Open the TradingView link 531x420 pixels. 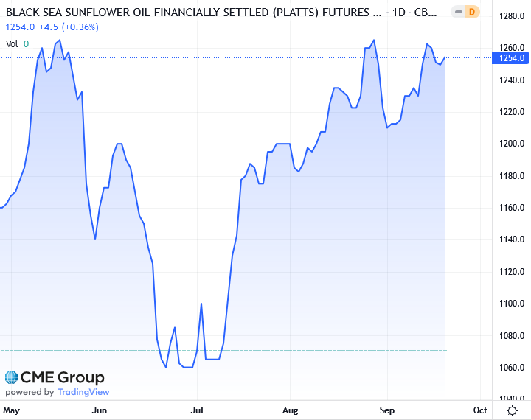[x=83, y=392]
